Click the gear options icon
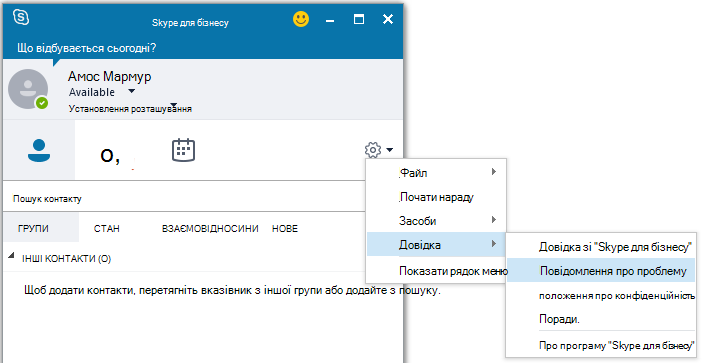Viewport: 704px width, 363px height. (x=373, y=150)
